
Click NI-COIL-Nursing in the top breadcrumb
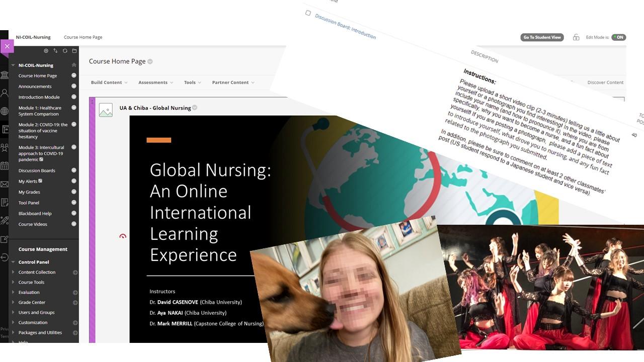click(33, 37)
